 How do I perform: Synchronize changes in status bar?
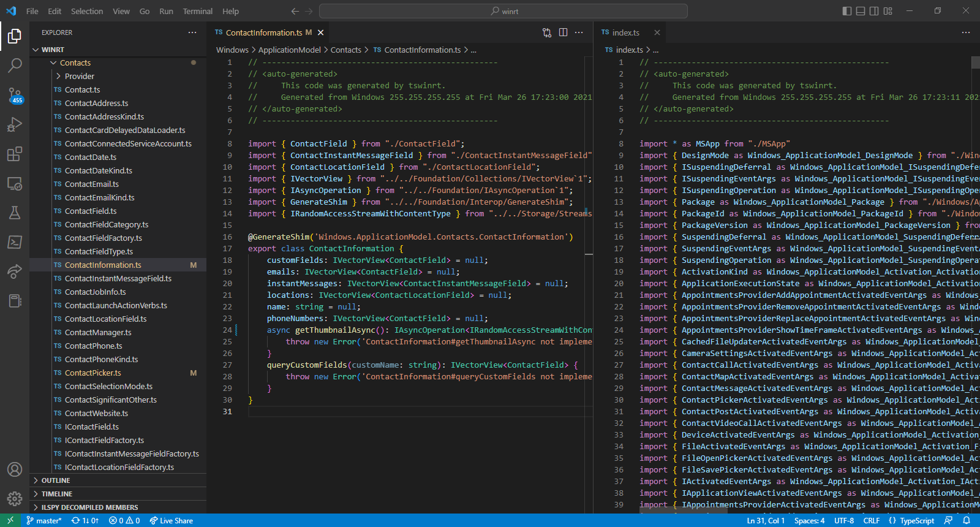pos(85,520)
